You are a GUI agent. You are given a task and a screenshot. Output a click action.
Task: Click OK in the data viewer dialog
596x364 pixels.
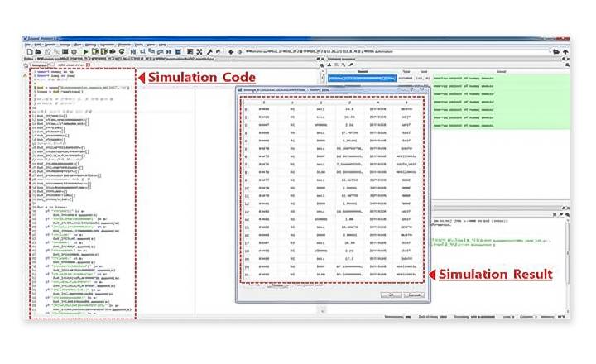point(389,295)
